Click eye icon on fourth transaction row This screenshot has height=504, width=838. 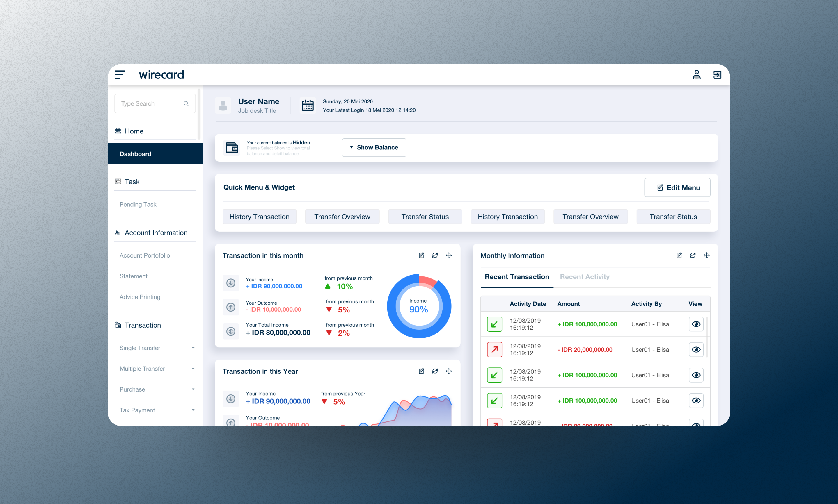[x=696, y=401]
